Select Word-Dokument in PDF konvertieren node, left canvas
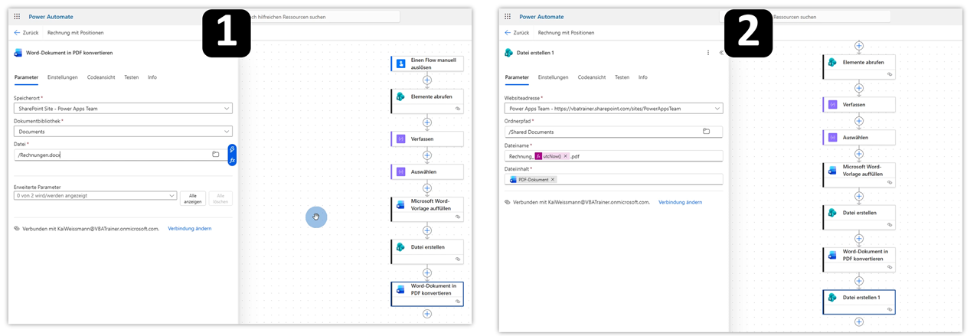 pyautogui.click(x=427, y=294)
